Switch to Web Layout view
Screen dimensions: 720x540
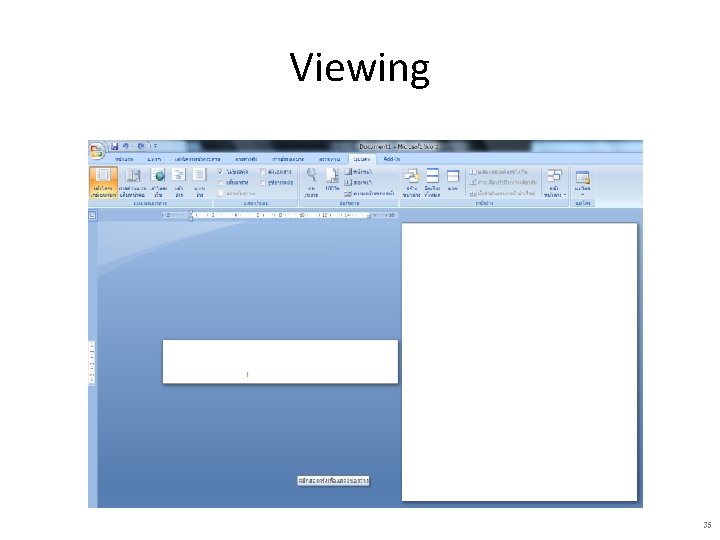pyautogui.click(x=158, y=182)
